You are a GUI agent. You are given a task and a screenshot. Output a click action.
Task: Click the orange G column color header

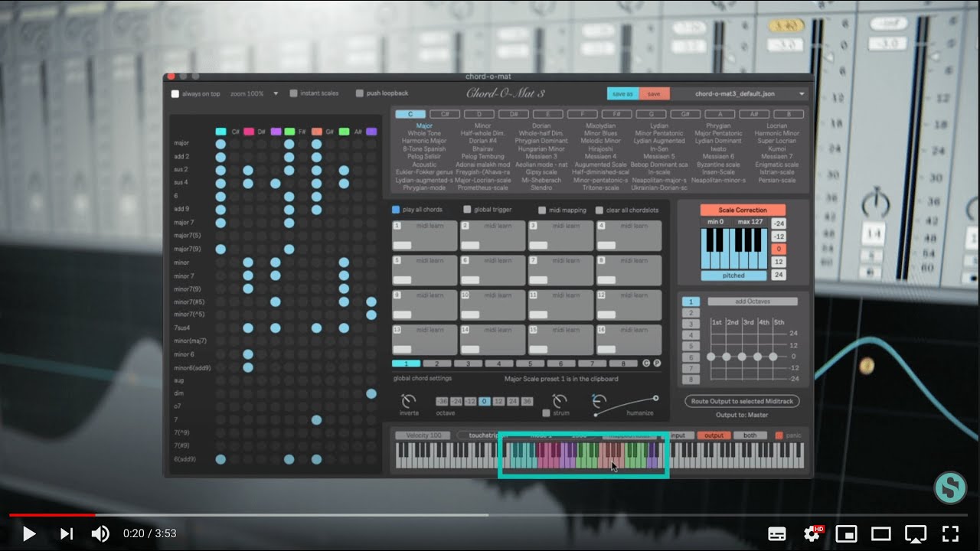click(x=317, y=132)
